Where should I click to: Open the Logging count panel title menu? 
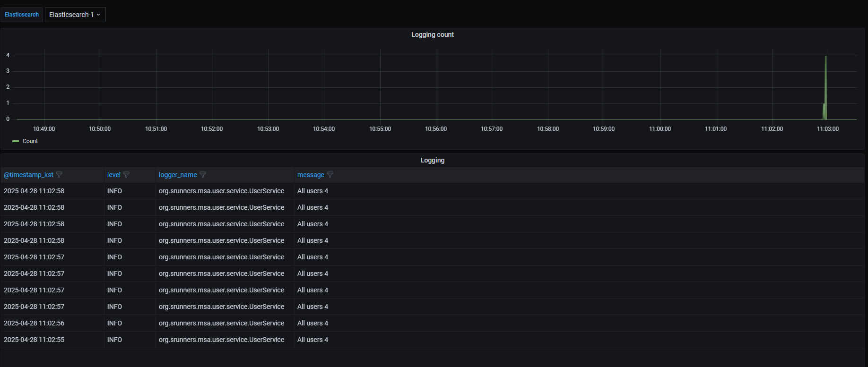[x=433, y=34]
